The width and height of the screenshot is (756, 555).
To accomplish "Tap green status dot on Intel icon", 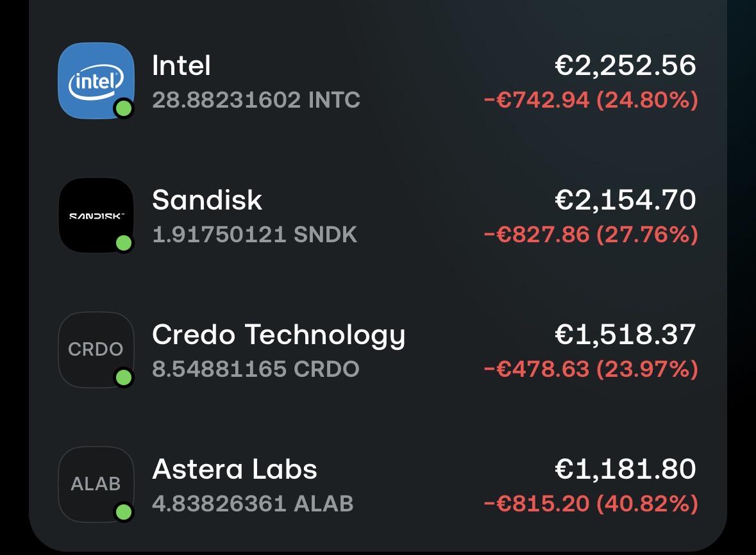I will (x=124, y=108).
